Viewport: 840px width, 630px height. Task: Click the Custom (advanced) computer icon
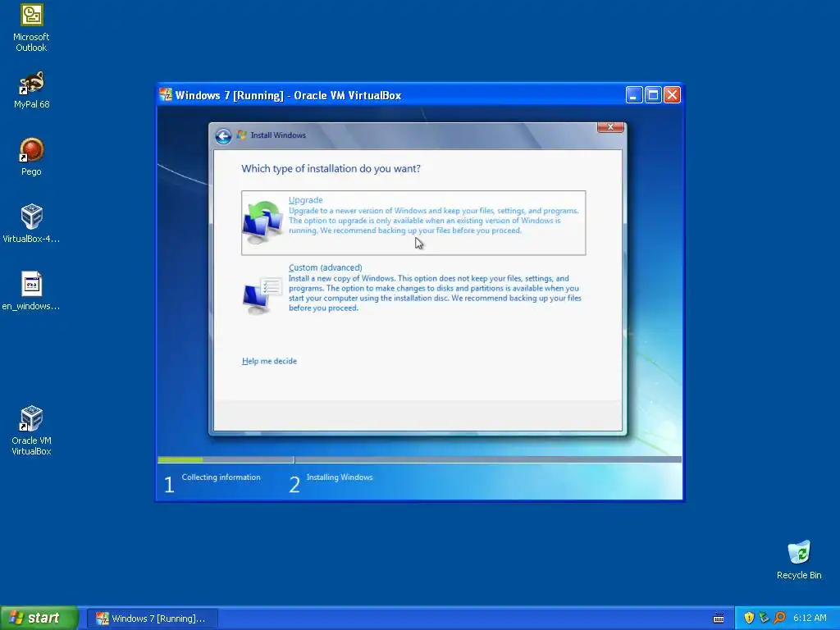(262, 295)
